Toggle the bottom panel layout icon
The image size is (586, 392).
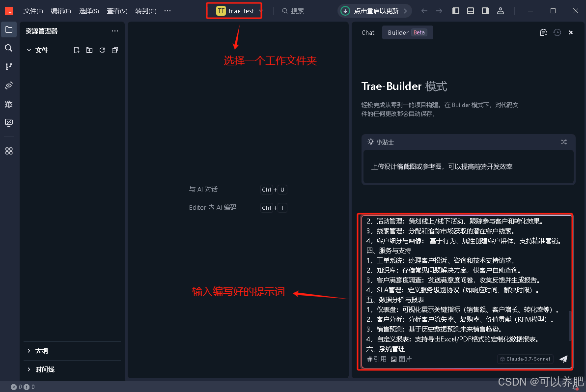[x=471, y=11]
